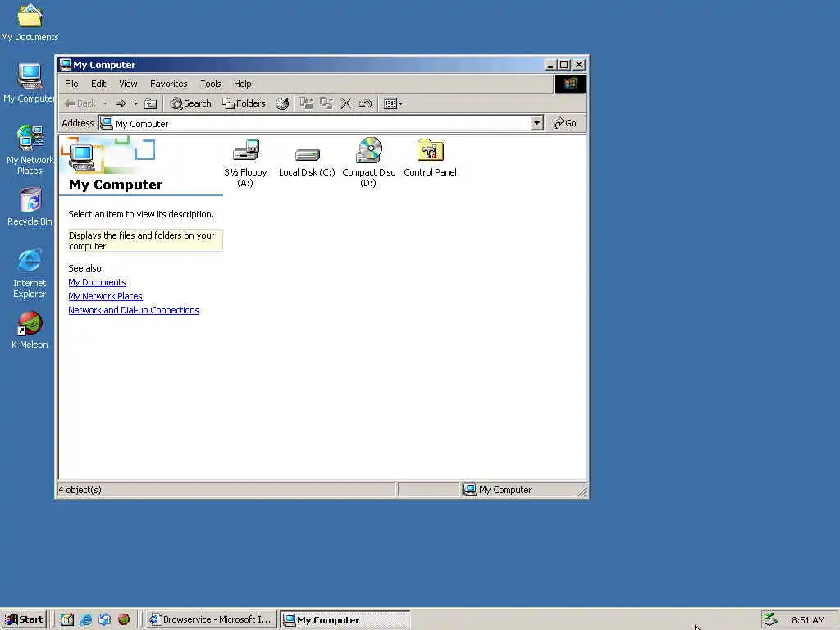Follow the My Documents link
840x630 pixels.
point(97,282)
